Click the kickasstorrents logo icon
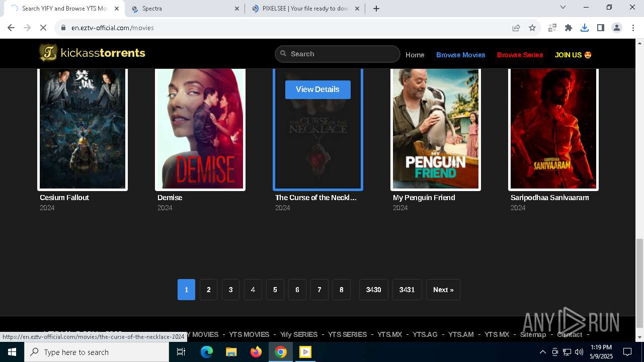The height and width of the screenshot is (362, 644). 48,53
